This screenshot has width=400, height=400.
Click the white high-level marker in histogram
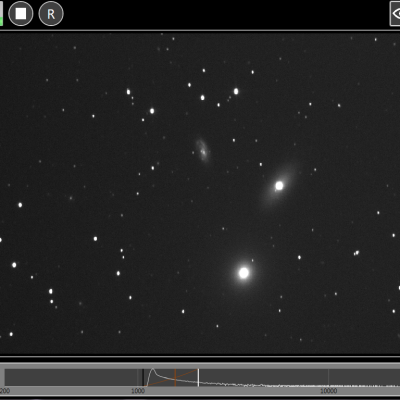(198, 377)
